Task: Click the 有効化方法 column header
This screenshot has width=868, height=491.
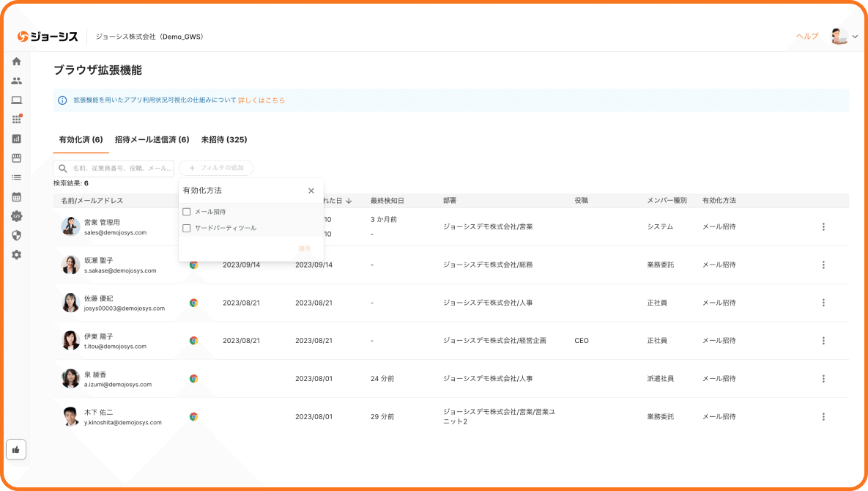Action: 719,201
